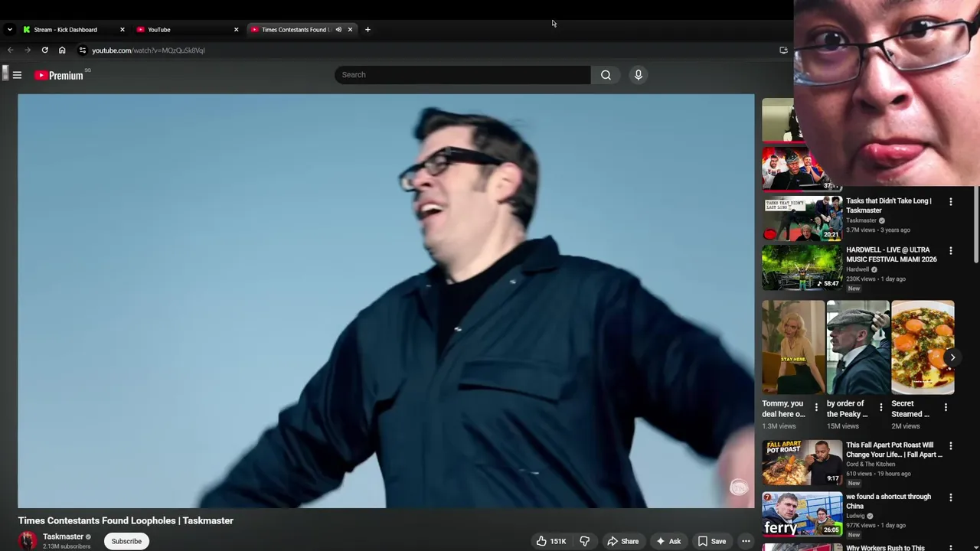Screen dimensions: 980x551
Task: Open options for we found a shortcut video
Action: (951, 497)
